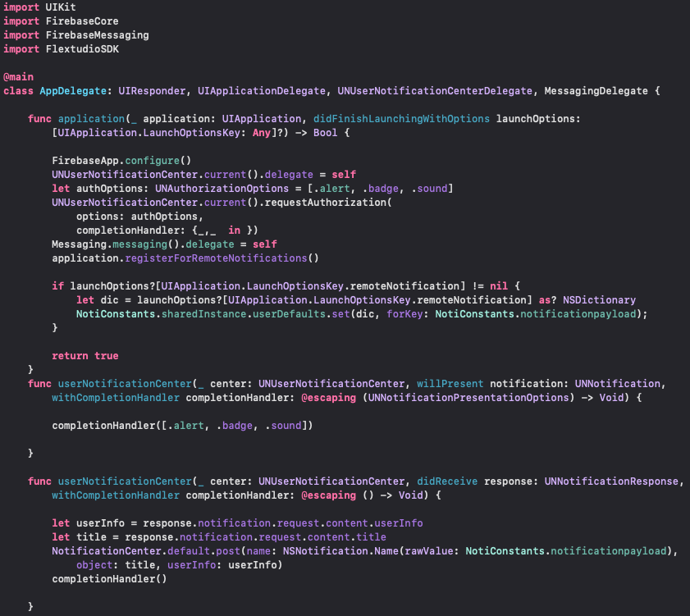Click 'requestAuthorization' method call
Viewport: 690px width, 616px height.
(325, 203)
